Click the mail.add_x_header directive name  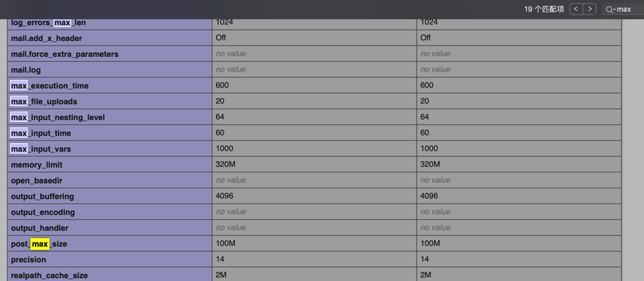click(47, 38)
